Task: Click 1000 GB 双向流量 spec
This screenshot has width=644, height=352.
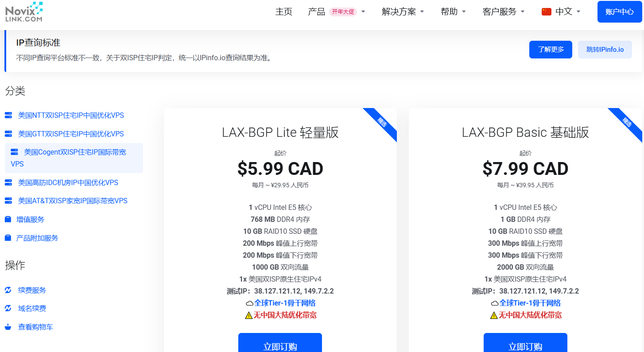Action: click(x=280, y=267)
